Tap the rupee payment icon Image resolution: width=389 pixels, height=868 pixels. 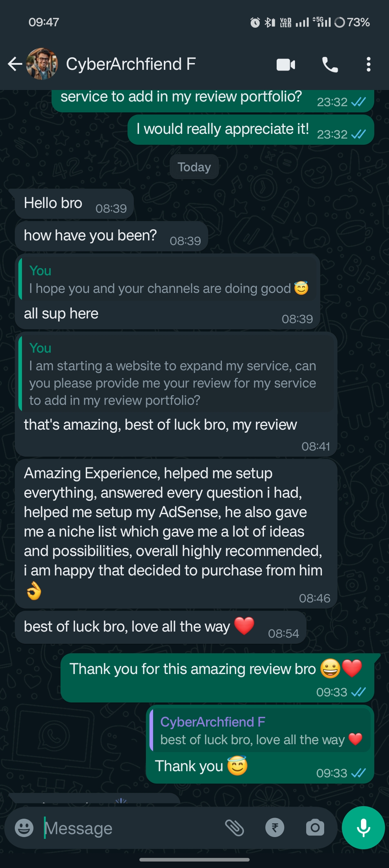tap(275, 828)
